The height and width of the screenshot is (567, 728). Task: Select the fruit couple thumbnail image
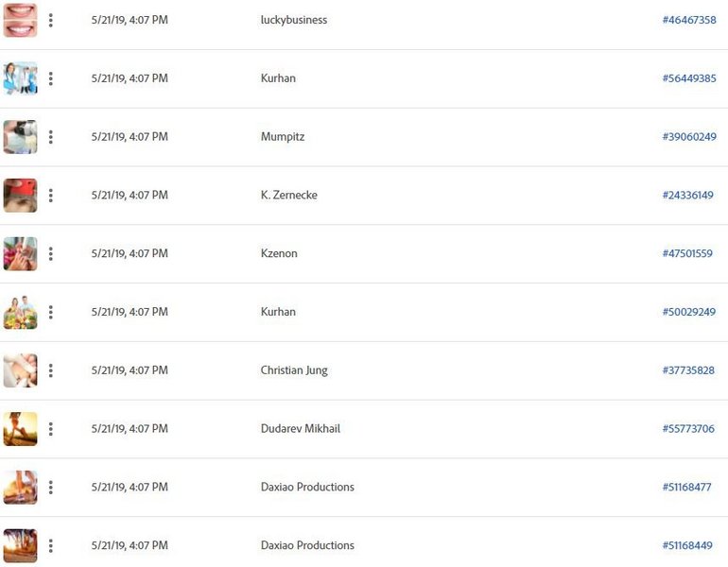(x=21, y=312)
